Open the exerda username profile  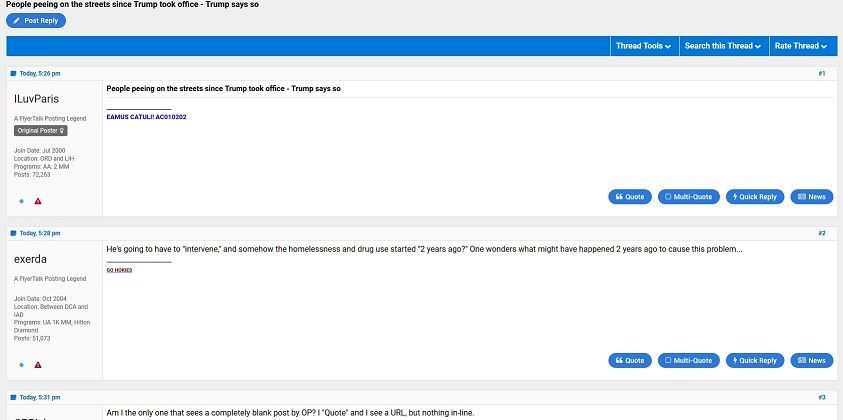coord(30,259)
